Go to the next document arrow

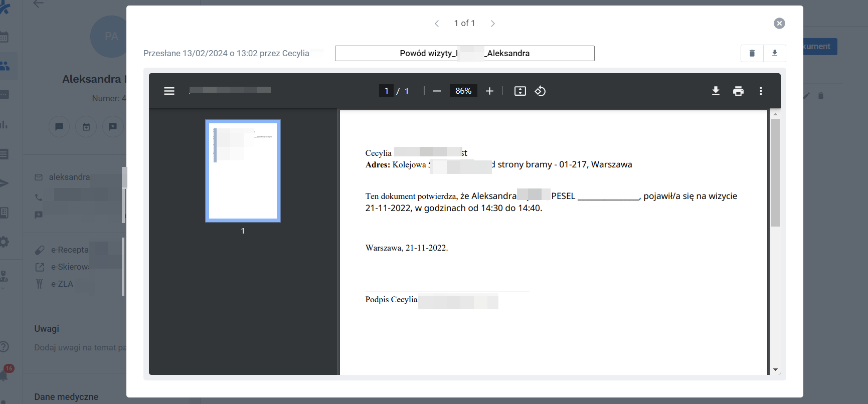click(x=493, y=24)
